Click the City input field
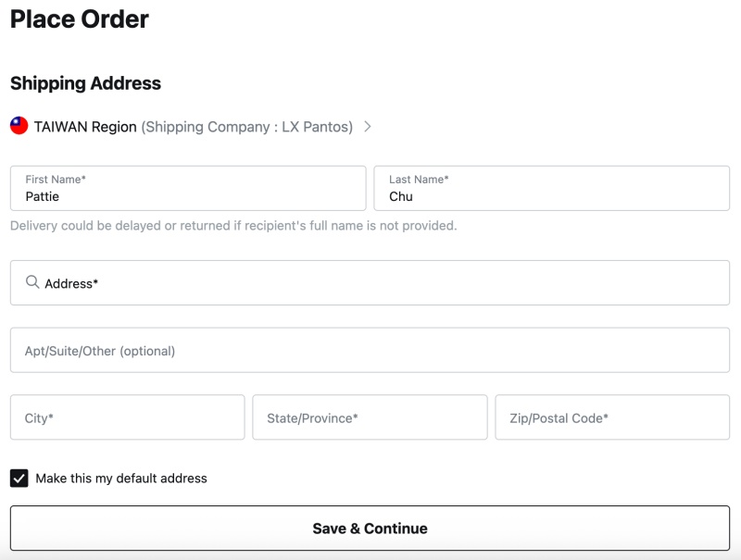This screenshot has height=560, width=741. 128,418
